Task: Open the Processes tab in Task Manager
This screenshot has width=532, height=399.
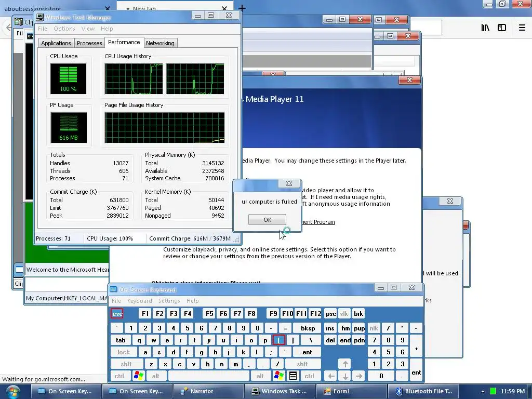Action: pyautogui.click(x=89, y=43)
